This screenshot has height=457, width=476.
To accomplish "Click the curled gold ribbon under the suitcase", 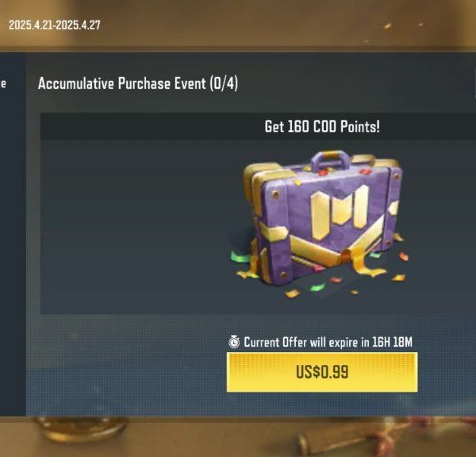I will (x=363, y=263).
